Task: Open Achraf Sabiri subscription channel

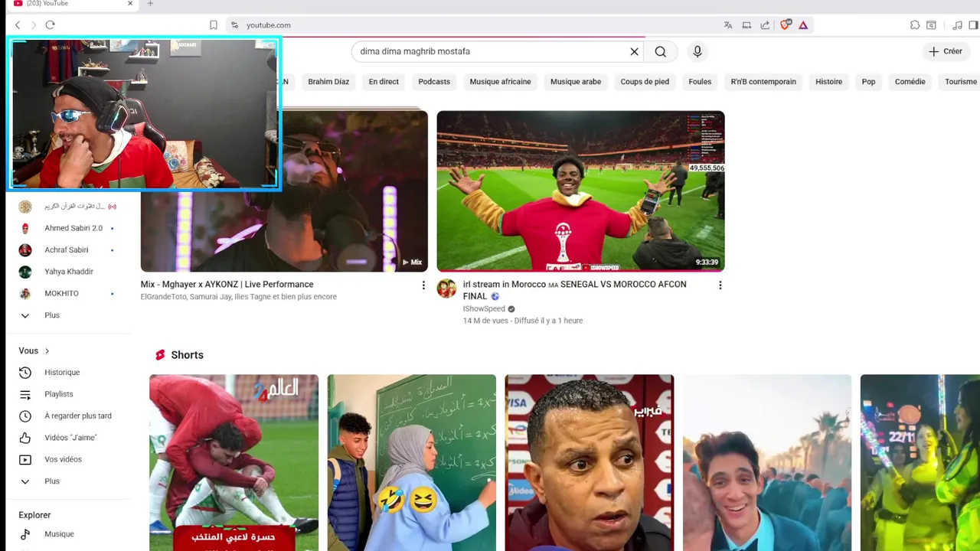Action: coord(68,249)
